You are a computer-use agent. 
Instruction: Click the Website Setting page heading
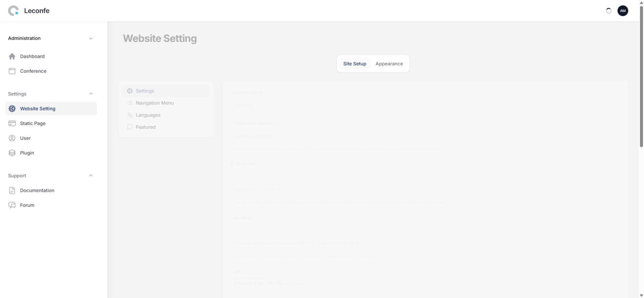[x=160, y=38]
